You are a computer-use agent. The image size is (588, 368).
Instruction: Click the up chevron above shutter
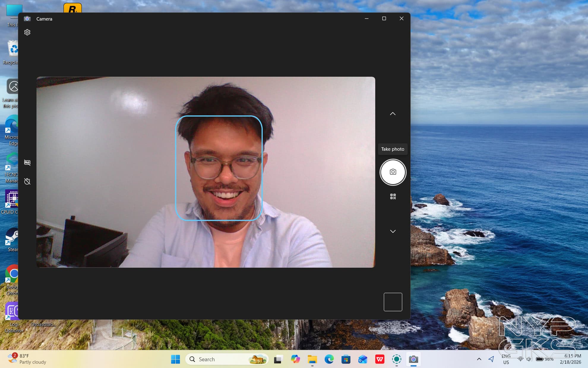coord(393,114)
